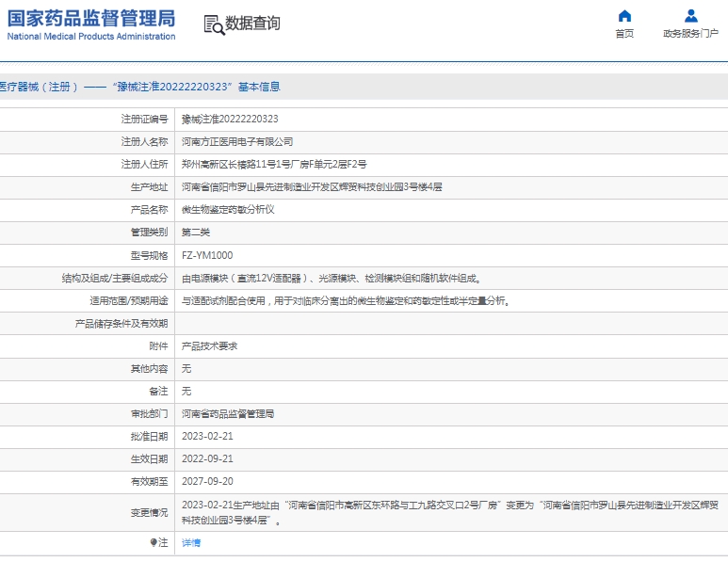Select approval date 2023-02-21
This screenshot has height=562, width=728.
[207, 436]
